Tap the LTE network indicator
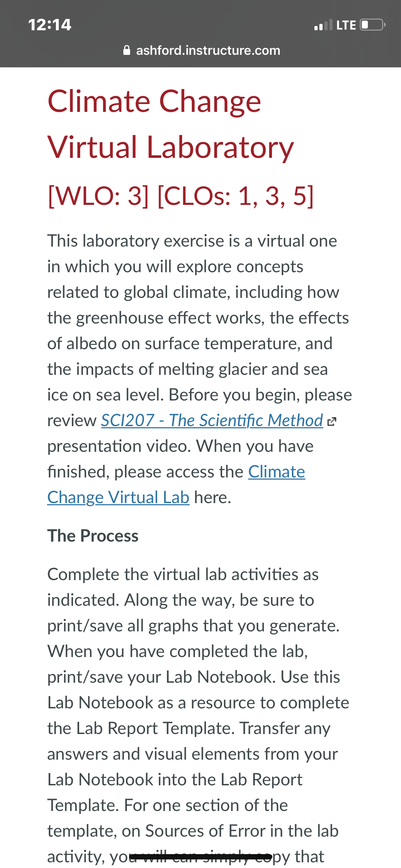 point(346,25)
